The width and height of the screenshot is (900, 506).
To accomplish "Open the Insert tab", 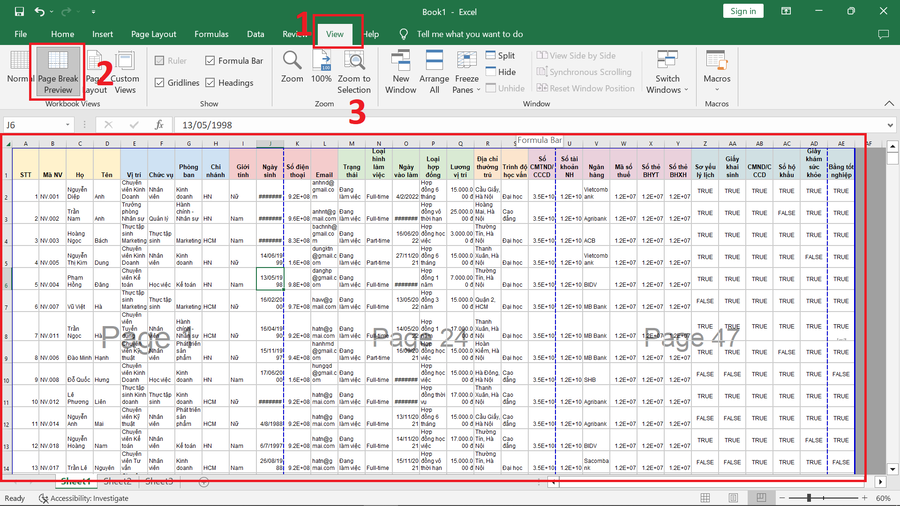I will [102, 34].
